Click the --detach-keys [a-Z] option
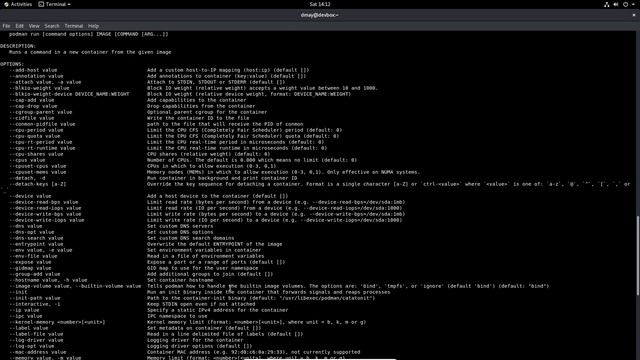 [38, 184]
